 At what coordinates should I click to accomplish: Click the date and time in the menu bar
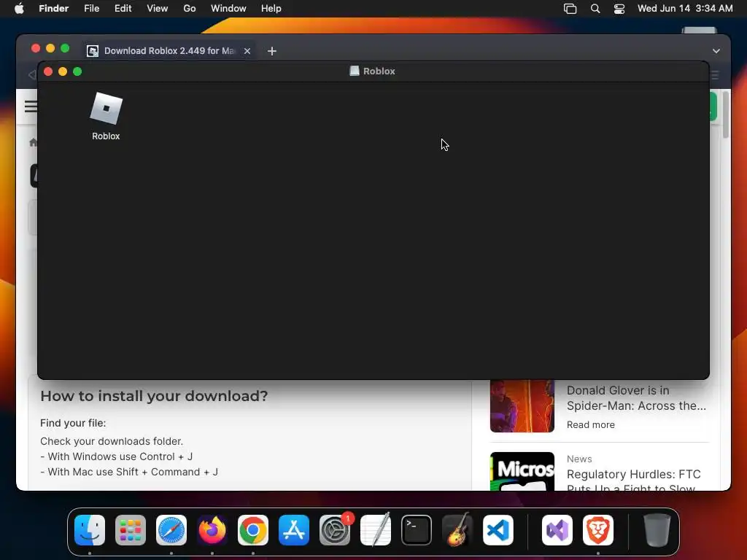[685, 9]
